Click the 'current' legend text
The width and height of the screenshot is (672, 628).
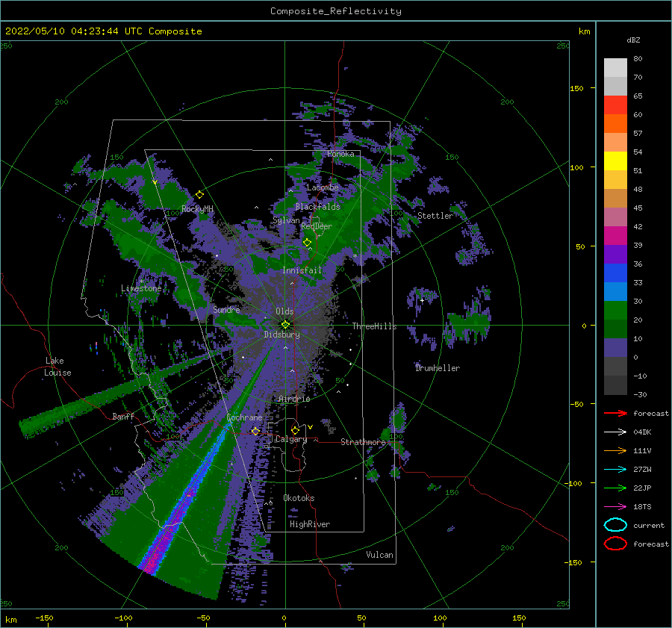tap(648, 525)
